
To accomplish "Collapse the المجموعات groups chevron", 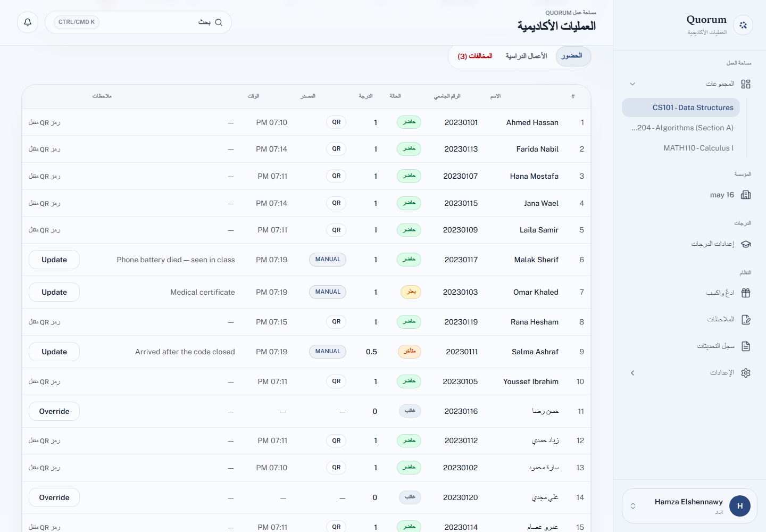I will click(632, 84).
